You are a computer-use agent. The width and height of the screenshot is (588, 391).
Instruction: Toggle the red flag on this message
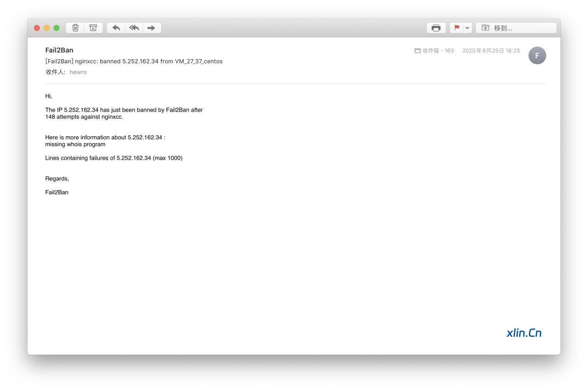[x=457, y=28]
